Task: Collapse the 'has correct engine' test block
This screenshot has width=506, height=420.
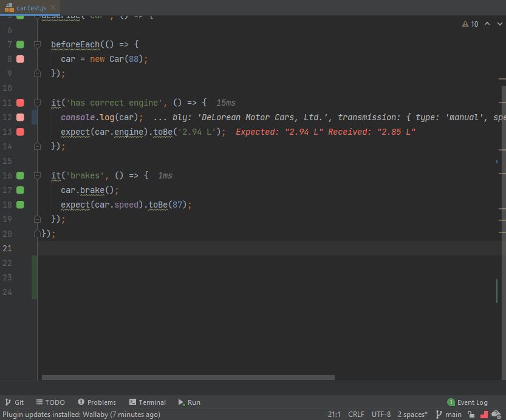Action: click(x=37, y=103)
